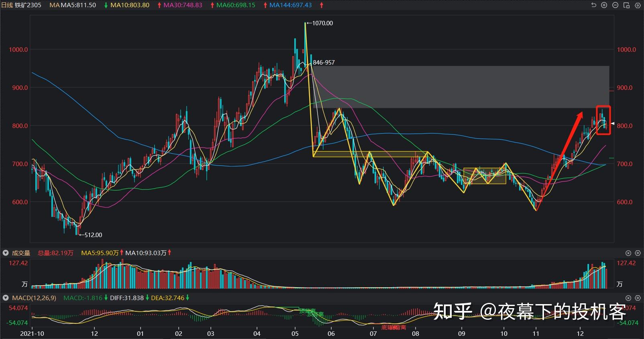
Task: Zoom in chart with plus icon
Action: [604, 5]
